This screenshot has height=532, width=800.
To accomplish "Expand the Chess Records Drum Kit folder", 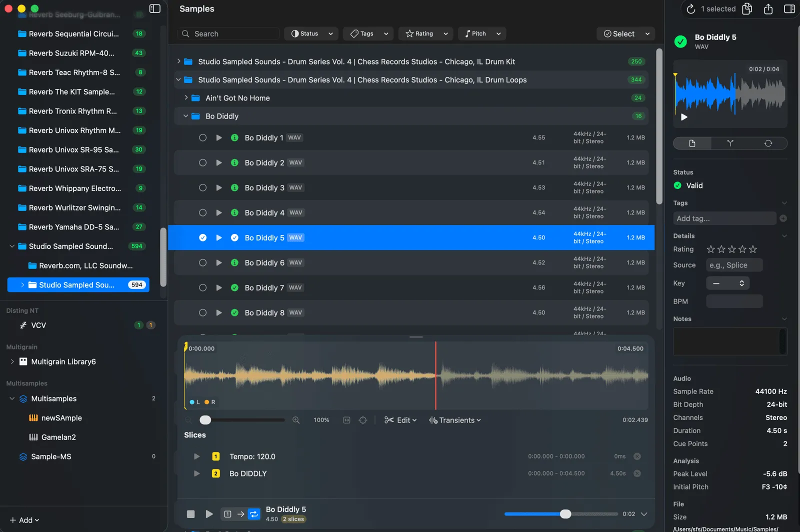I will (x=178, y=61).
